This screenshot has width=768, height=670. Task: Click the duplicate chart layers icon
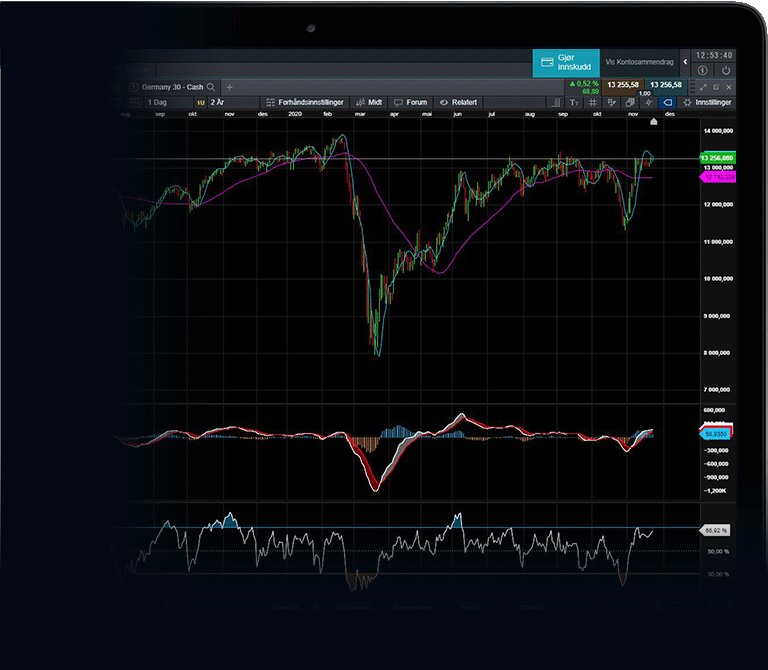(630, 102)
